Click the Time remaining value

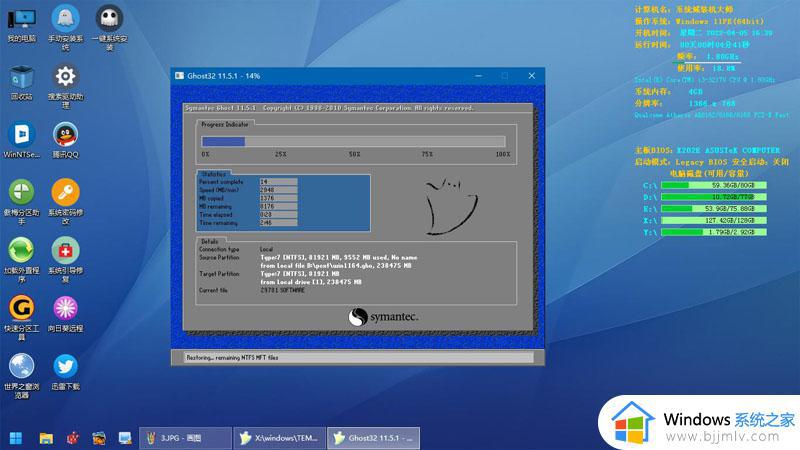(278, 222)
